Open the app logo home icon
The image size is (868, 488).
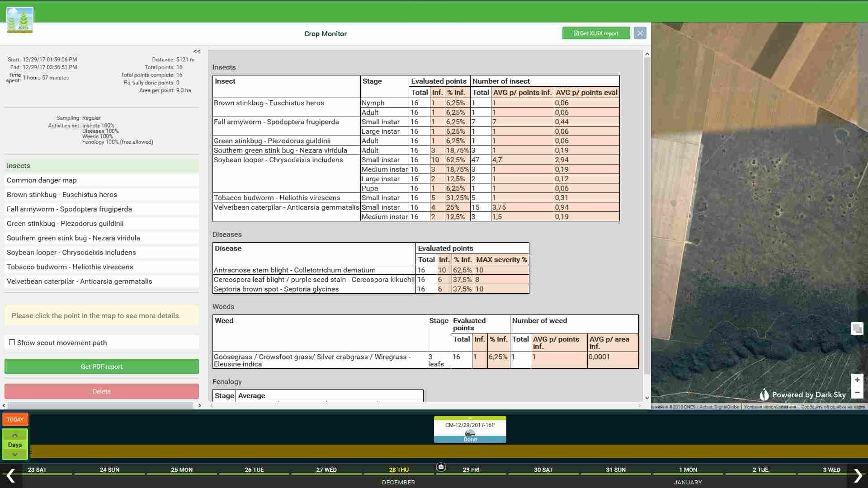pos(20,20)
